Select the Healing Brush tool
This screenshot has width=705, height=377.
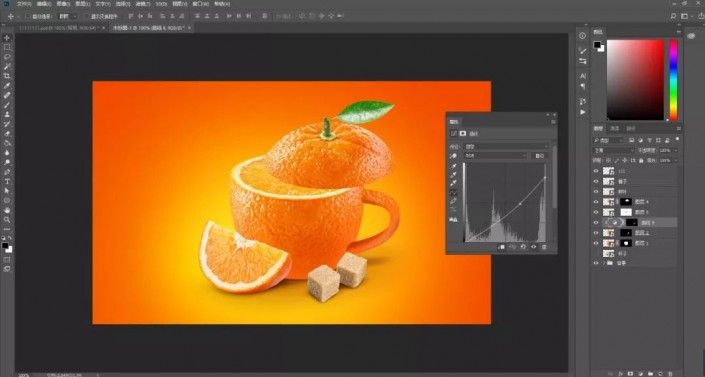tap(7, 95)
